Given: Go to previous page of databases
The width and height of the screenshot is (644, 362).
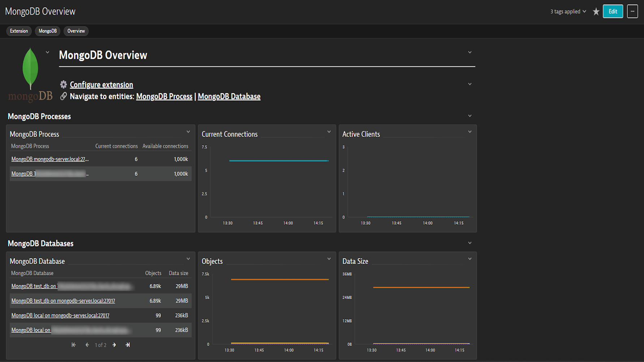Looking at the screenshot, I should pyautogui.click(x=87, y=345).
